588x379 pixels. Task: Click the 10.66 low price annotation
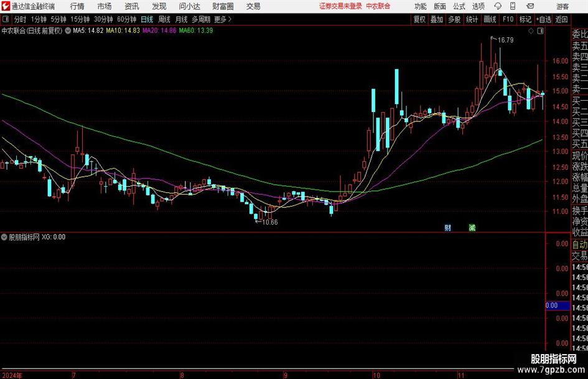pos(269,222)
